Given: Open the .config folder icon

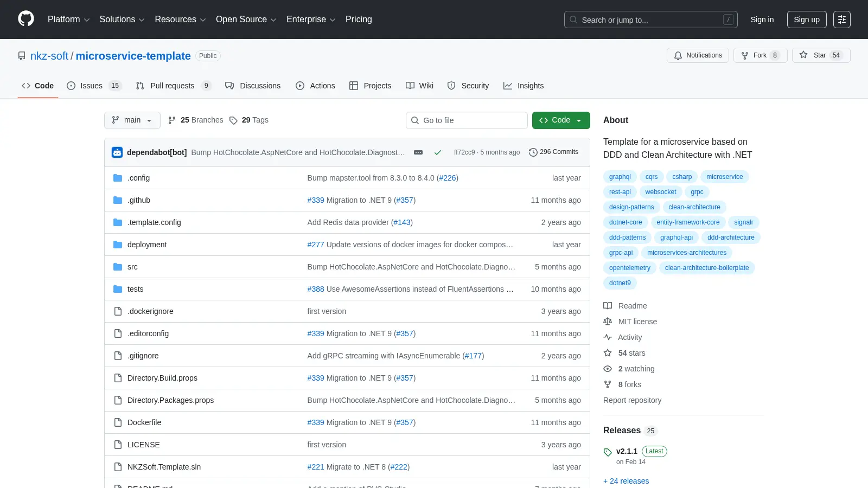Looking at the screenshot, I should coord(118,178).
